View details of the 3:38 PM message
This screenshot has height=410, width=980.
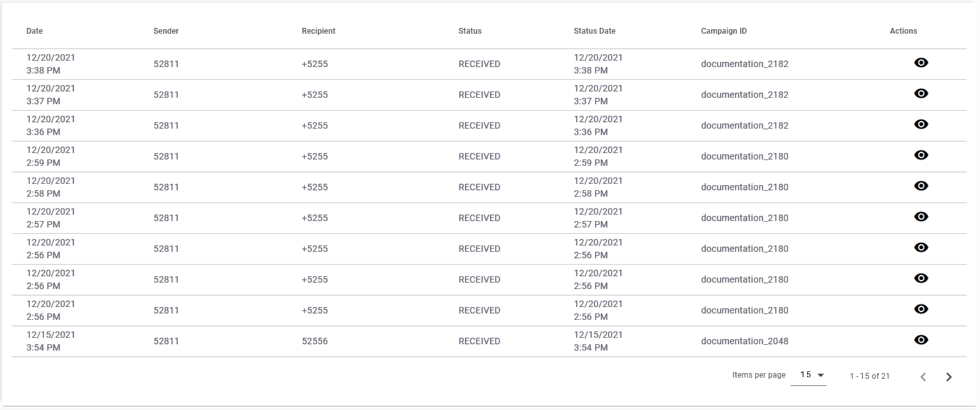pos(921,63)
